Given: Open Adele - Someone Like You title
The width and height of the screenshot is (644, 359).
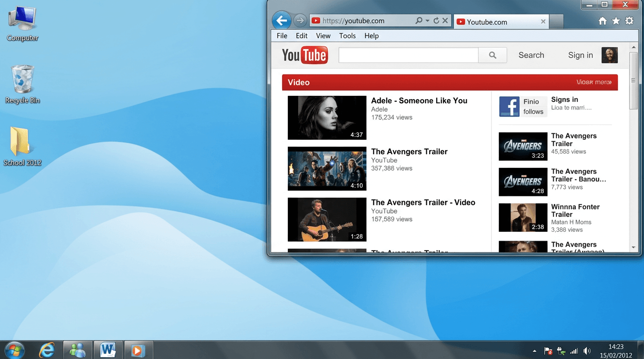Looking at the screenshot, I should pyautogui.click(x=419, y=101).
